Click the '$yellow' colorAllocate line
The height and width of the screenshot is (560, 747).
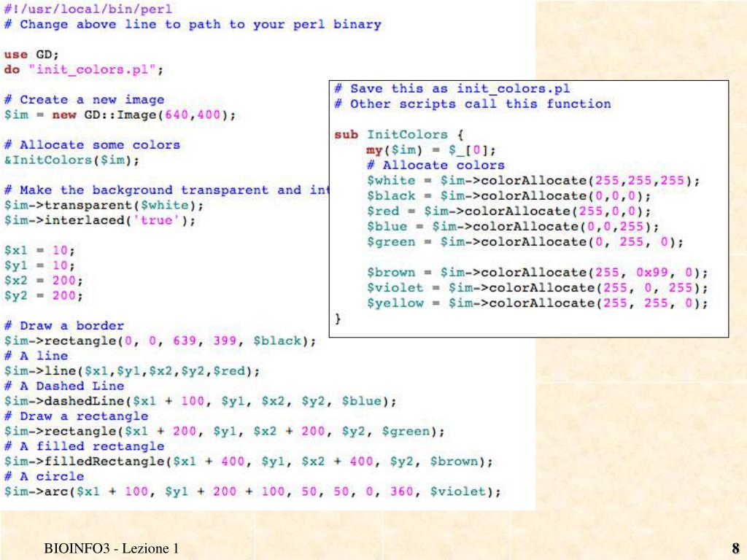tap(538, 303)
